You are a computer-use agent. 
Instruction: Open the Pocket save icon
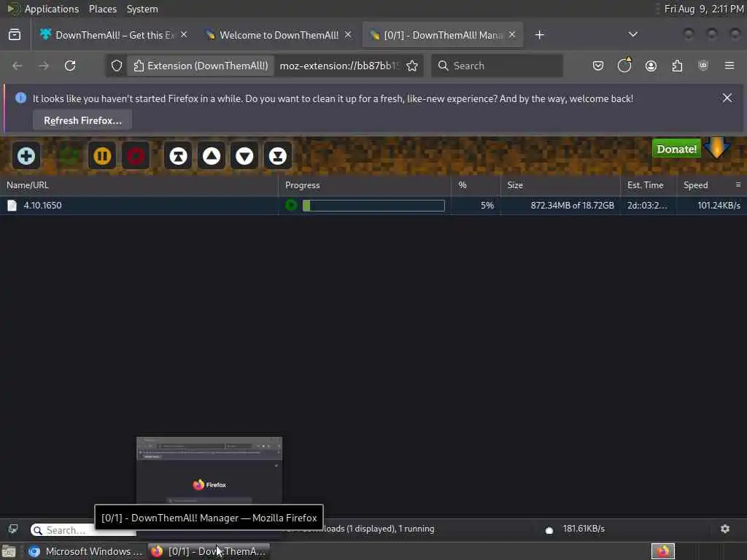[x=598, y=66]
